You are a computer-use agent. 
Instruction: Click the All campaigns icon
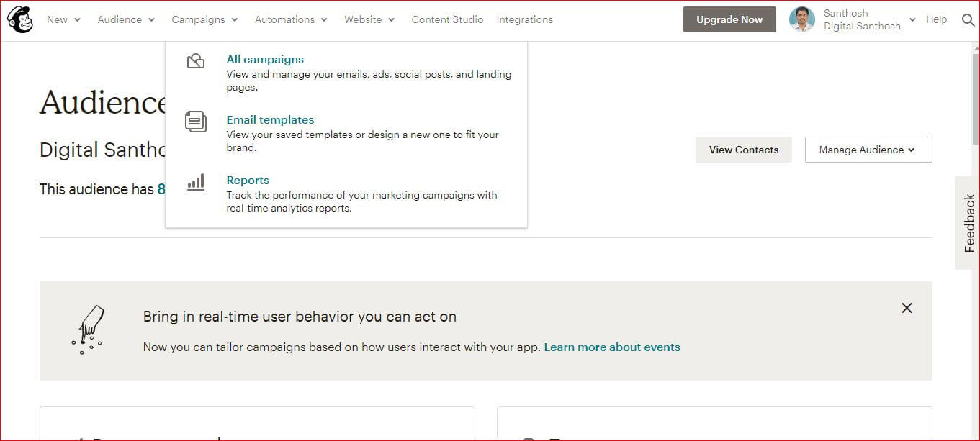tap(195, 61)
